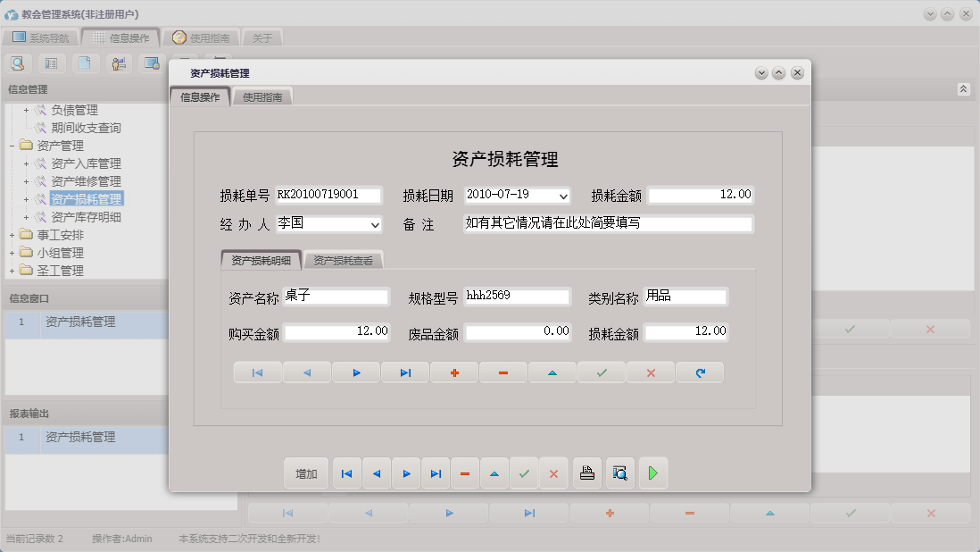The image size is (980, 552).
Task: Click the print icon in the dialog footer
Action: pos(586,473)
